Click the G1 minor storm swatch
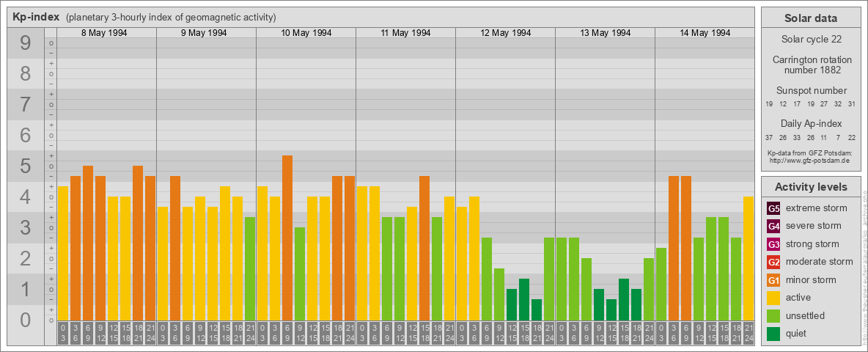This screenshot has height=352, width=868. pyautogui.click(x=773, y=280)
